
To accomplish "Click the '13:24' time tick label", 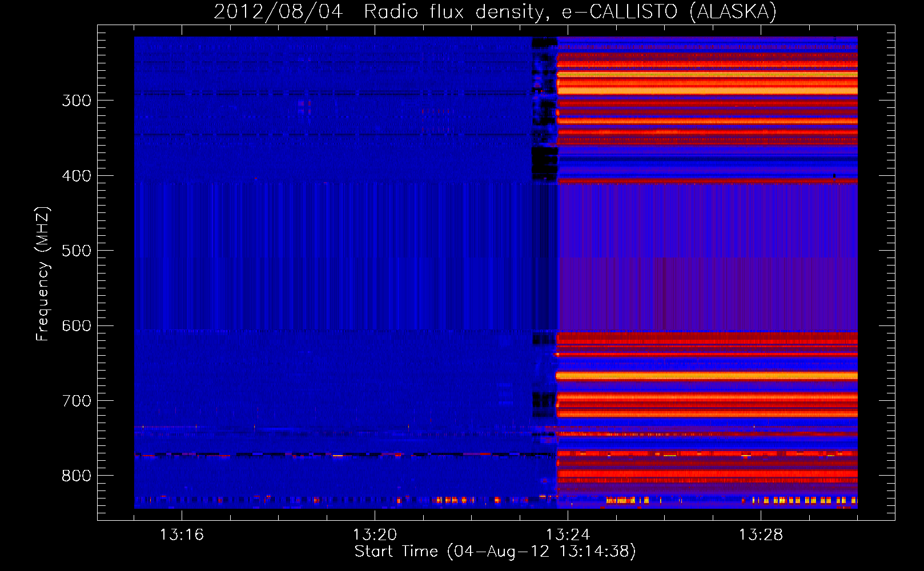I will click(x=568, y=534).
